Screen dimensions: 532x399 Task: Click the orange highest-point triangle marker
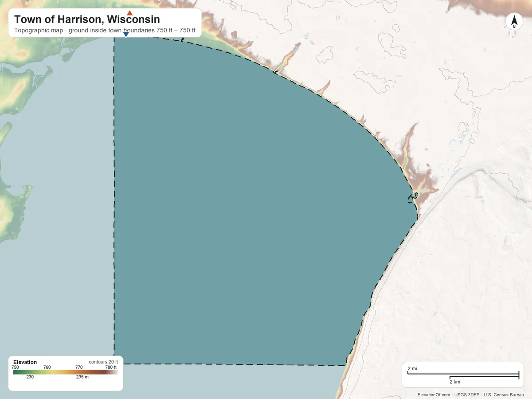coord(129,13)
